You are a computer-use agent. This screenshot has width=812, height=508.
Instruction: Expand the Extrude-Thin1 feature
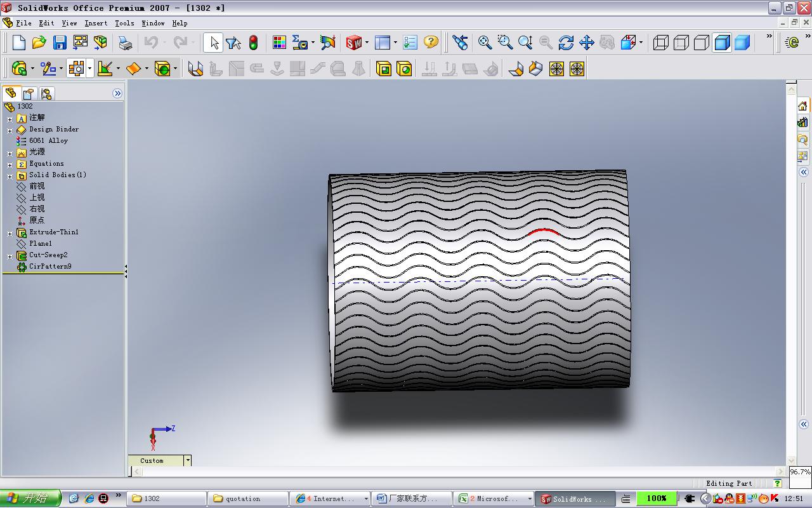point(10,233)
